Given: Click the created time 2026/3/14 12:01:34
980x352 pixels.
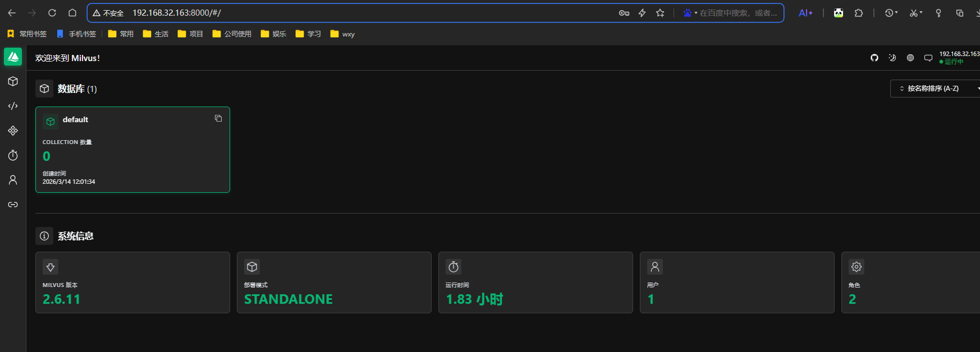Looking at the screenshot, I should (69, 182).
